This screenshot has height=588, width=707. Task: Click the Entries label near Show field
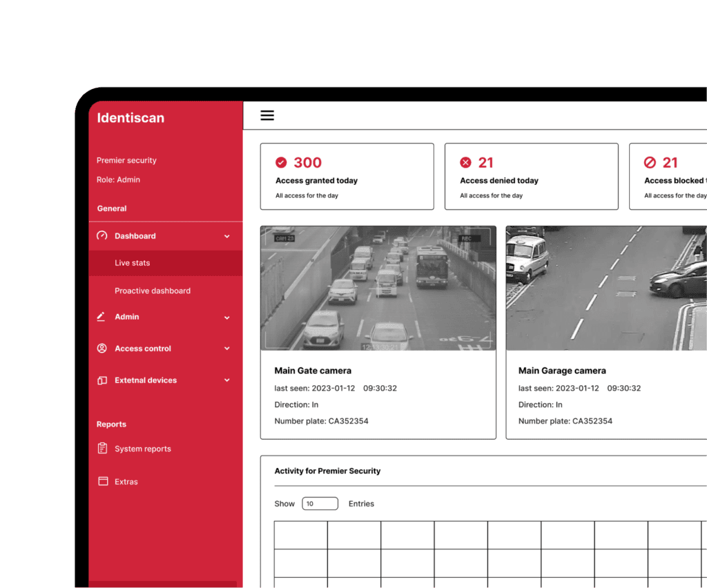tap(361, 504)
